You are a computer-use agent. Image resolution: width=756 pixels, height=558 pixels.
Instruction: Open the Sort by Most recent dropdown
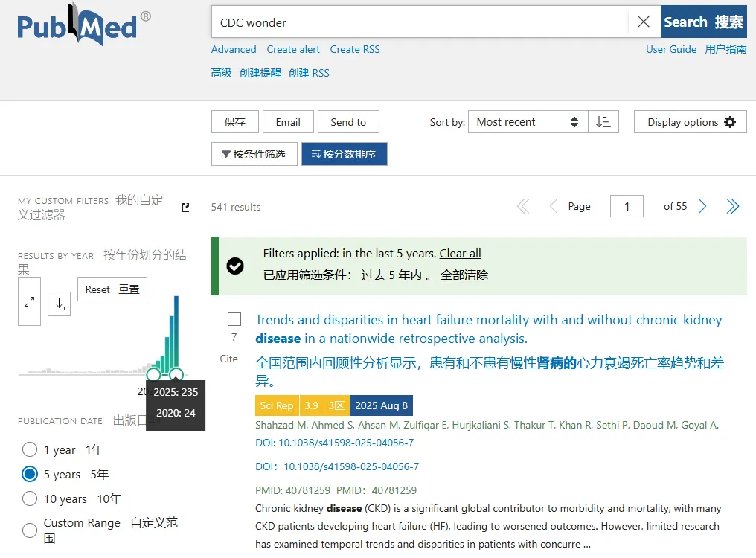[528, 122]
